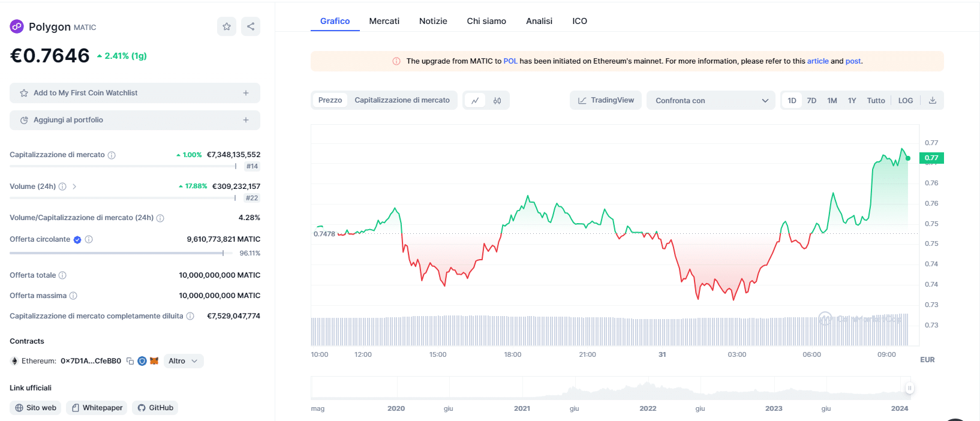Expand the Altro contracts dropdown
The width and height of the screenshot is (980, 421).
183,361
